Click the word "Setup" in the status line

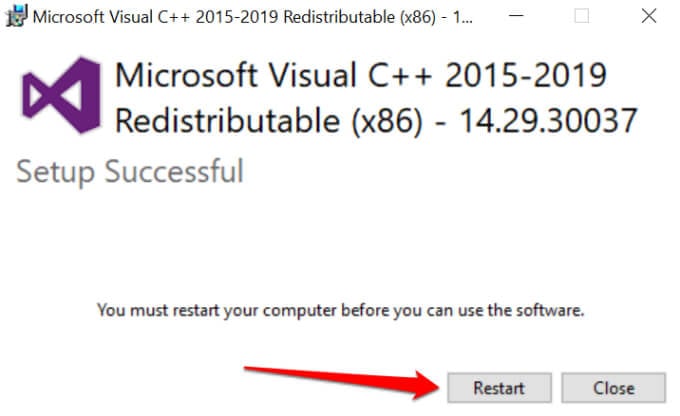56,171
